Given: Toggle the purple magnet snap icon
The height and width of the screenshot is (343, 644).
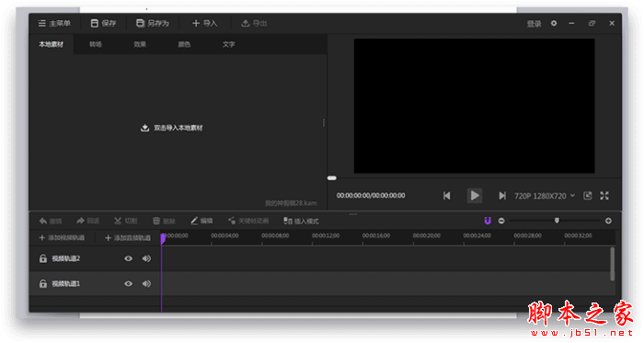Looking at the screenshot, I should click(x=488, y=221).
